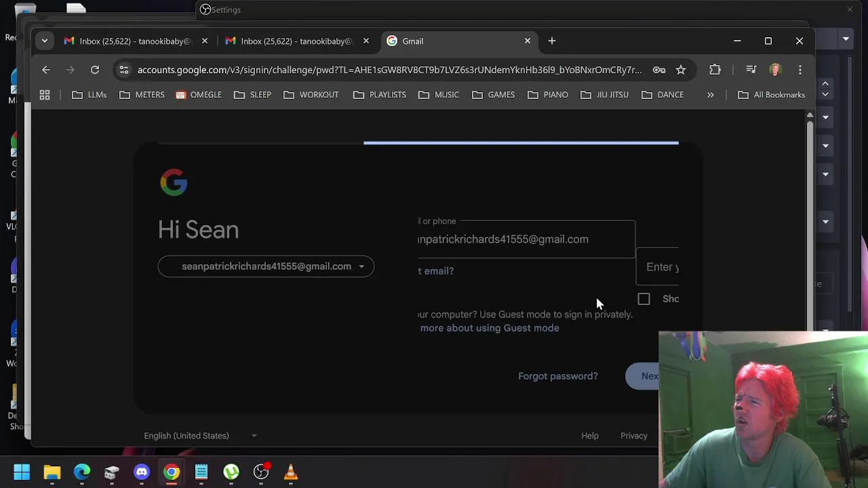Screen dimensions: 868x488
Task: Open VLC media player from taskbar
Action: click(291, 472)
